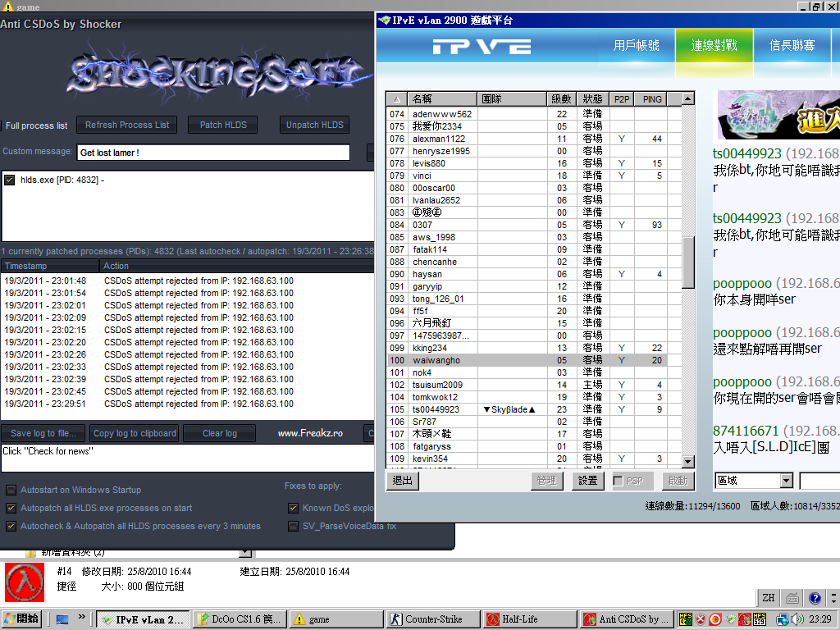The height and width of the screenshot is (630, 840).
Task: Click the volume speaker tray icon
Action: click(x=797, y=619)
